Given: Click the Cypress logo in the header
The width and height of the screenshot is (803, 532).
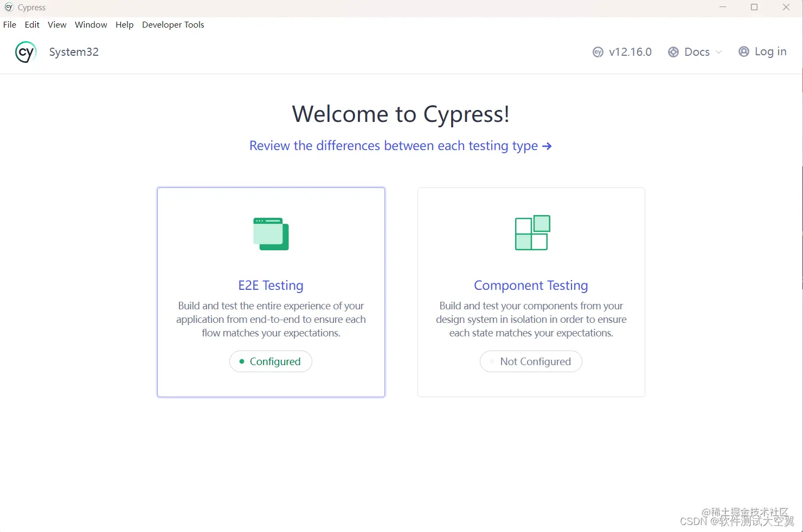Looking at the screenshot, I should [25, 52].
